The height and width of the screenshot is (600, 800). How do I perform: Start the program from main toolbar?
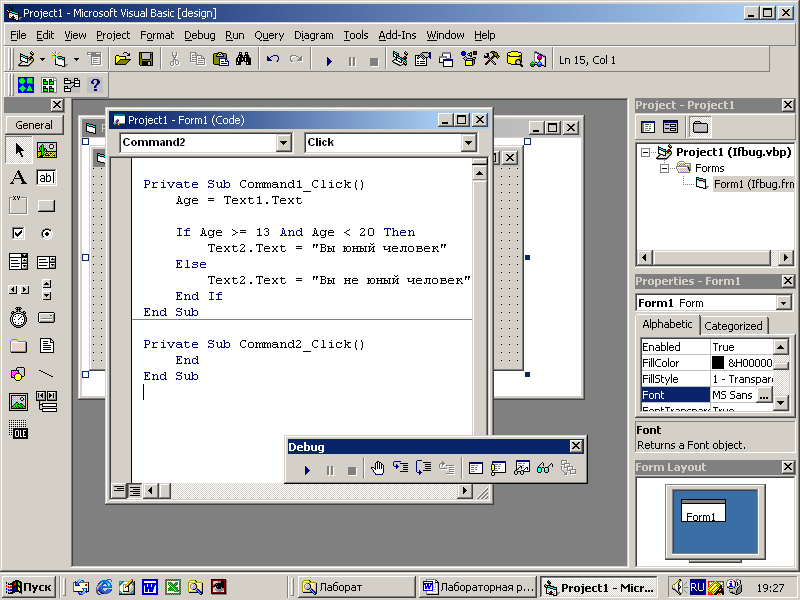[329, 61]
